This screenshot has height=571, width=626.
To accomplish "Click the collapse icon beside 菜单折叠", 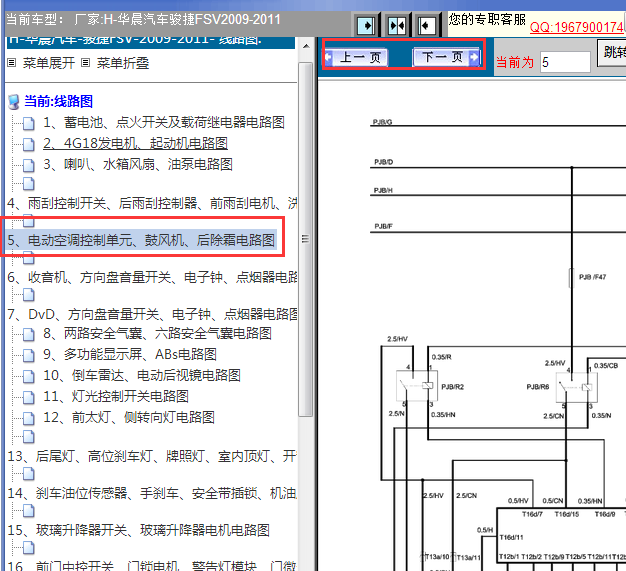I will pos(85,63).
